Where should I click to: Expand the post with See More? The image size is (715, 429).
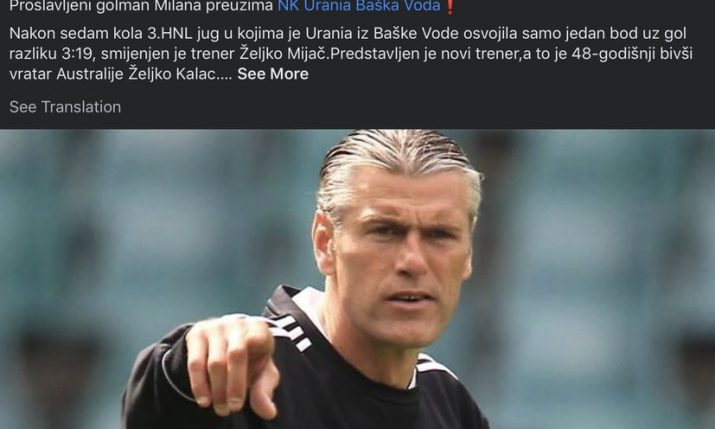click(x=273, y=74)
